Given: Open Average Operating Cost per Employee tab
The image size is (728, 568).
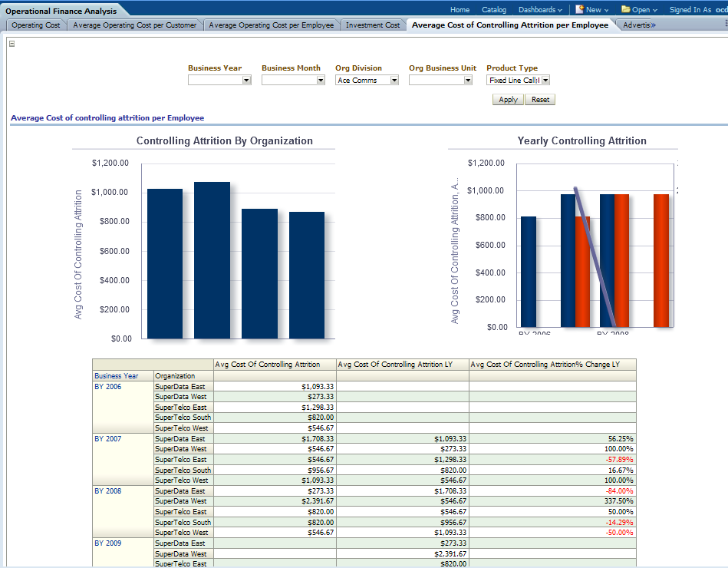Looking at the screenshot, I should click(271, 25).
